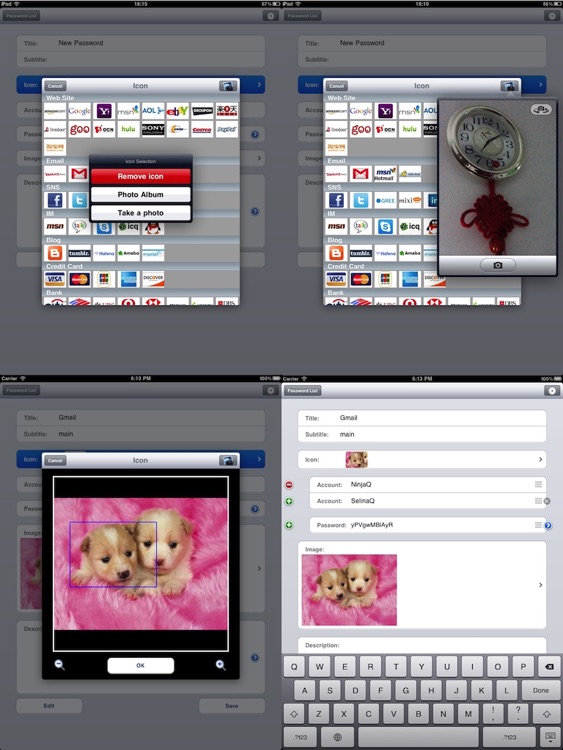Grab the reorder handle on NinjaQ account row
The height and width of the screenshot is (750, 563).
(538, 485)
